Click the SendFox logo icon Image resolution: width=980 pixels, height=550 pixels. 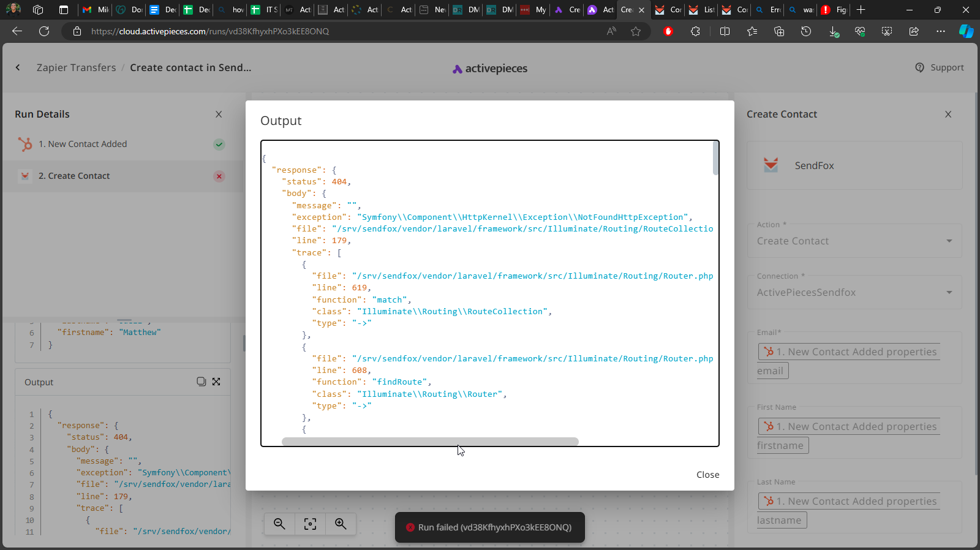tap(771, 165)
